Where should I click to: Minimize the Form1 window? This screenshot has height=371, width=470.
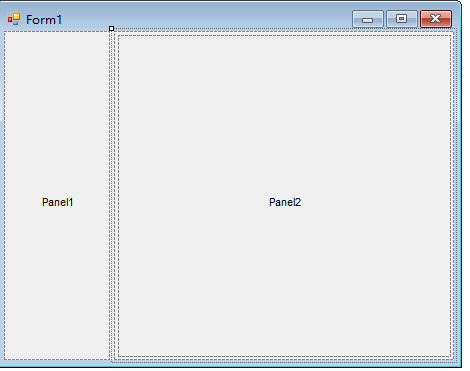pos(368,19)
